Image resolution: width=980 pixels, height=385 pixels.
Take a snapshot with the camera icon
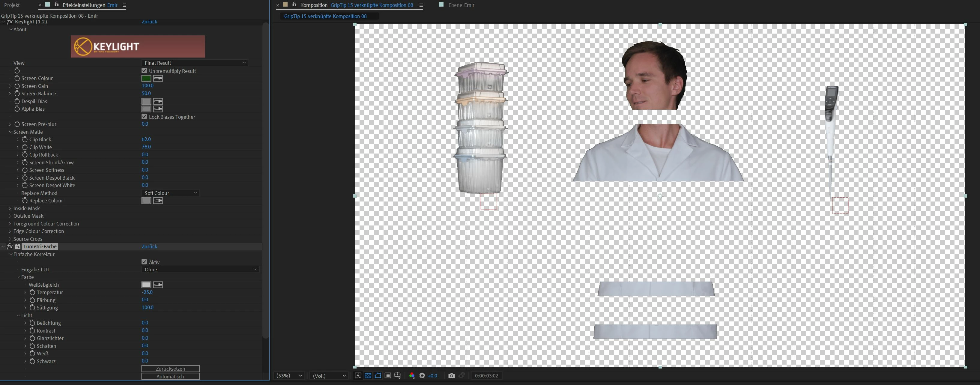(451, 375)
